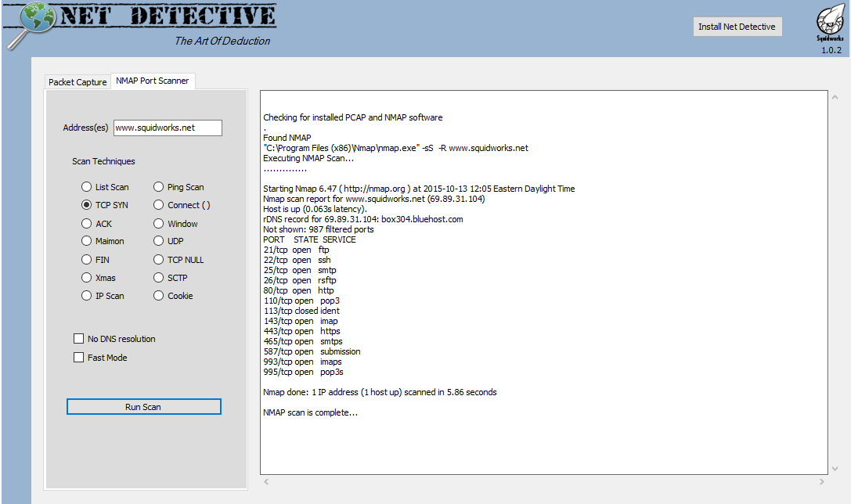The image size is (851, 504).
Task: Click the output scrollbar down arrow
Action: (835, 469)
